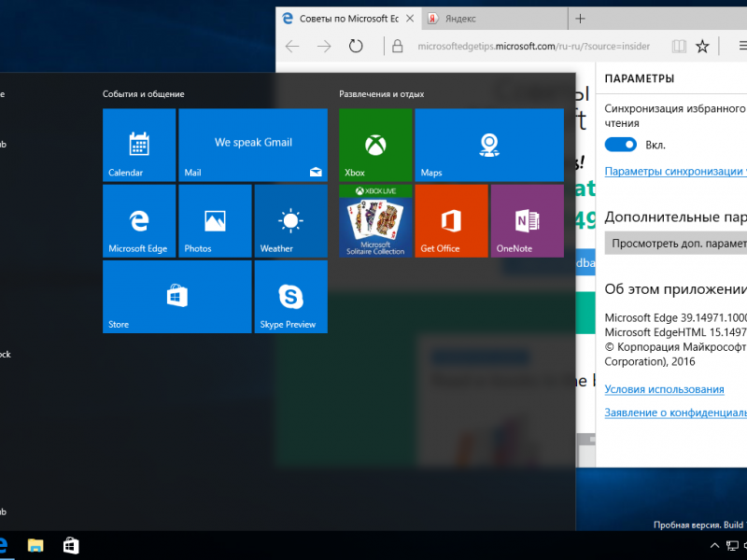This screenshot has width=747, height=560.
Task: Open File Explorer from the taskbar
Action: [35, 546]
